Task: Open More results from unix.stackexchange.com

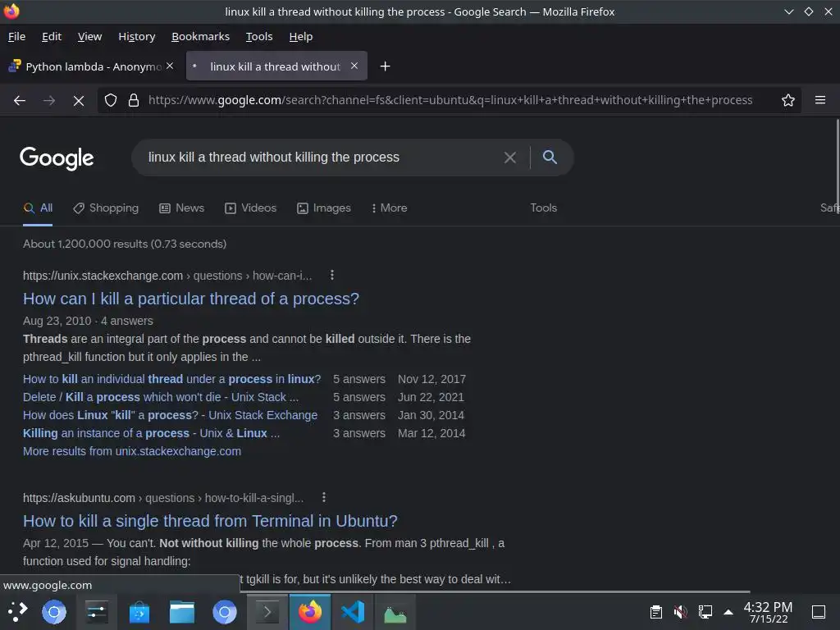Action: pos(132,451)
